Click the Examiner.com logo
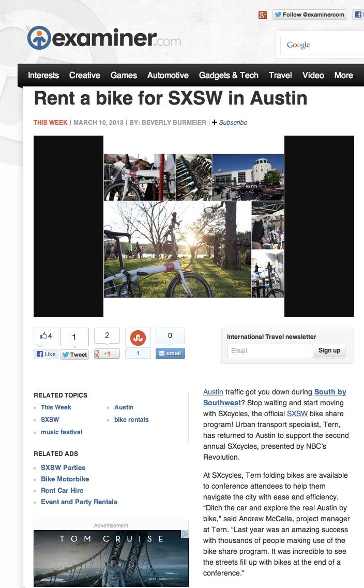Image resolution: width=364 pixels, height=588 pixels. click(104, 38)
